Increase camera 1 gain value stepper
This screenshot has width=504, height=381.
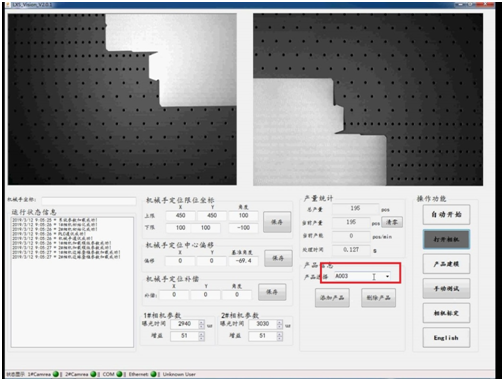pos(201,334)
